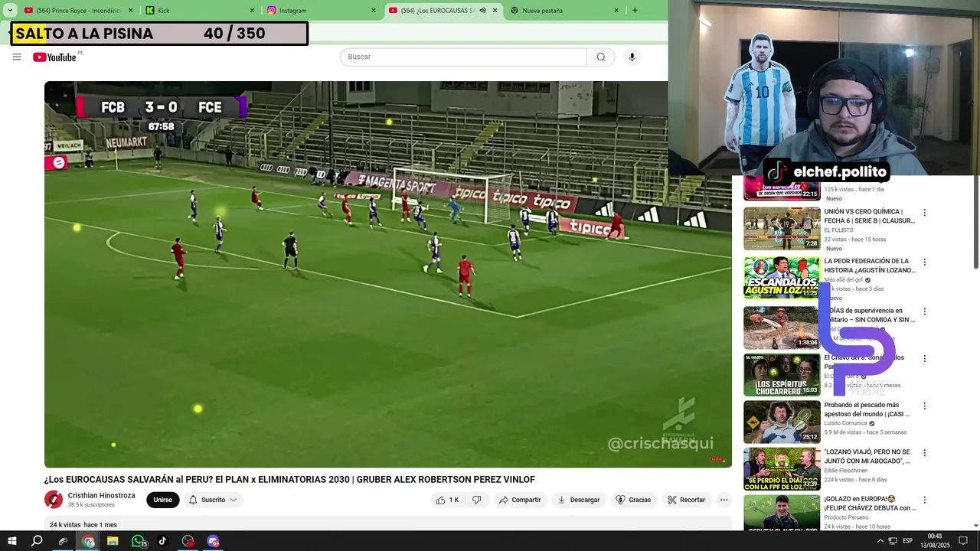
Task: Click the Unirse membership button
Action: 163,500
